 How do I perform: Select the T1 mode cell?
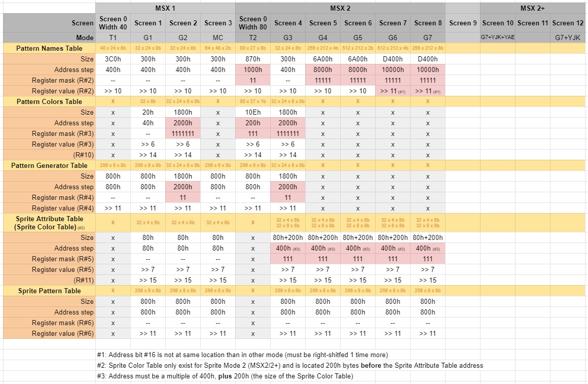pyautogui.click(x=113, y=38)
